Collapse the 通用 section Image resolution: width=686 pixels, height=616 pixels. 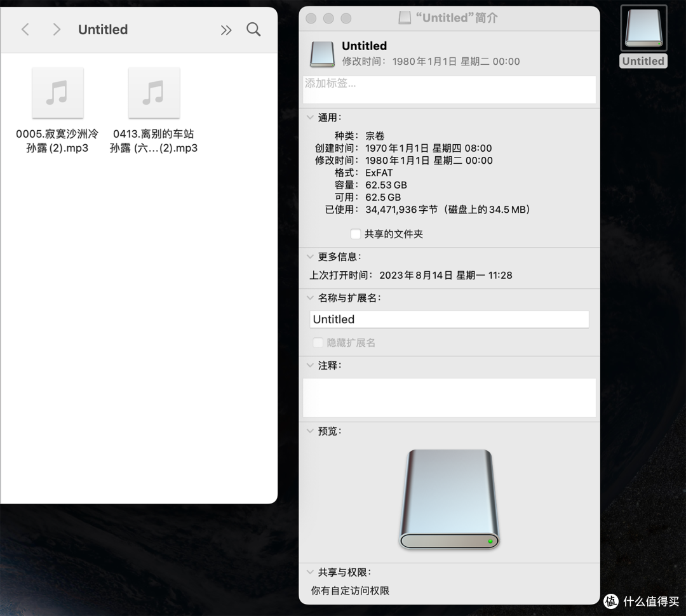(x=310, y=117)
